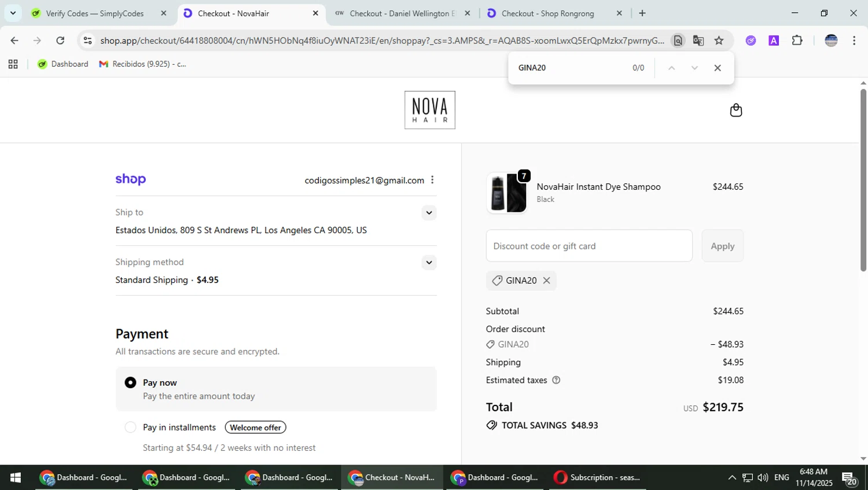Viewport: 868px width, 490px height.
Task: Select the Pay in installments radio option
Action: 131,427
